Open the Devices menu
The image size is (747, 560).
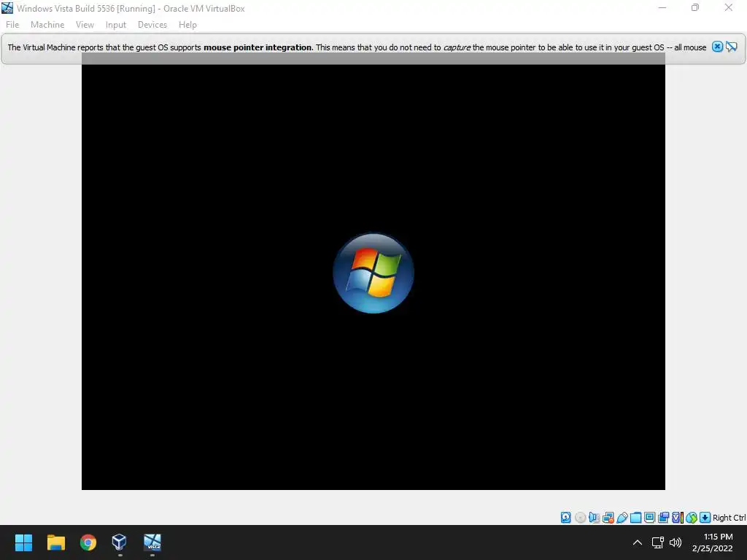click(152, 25)
